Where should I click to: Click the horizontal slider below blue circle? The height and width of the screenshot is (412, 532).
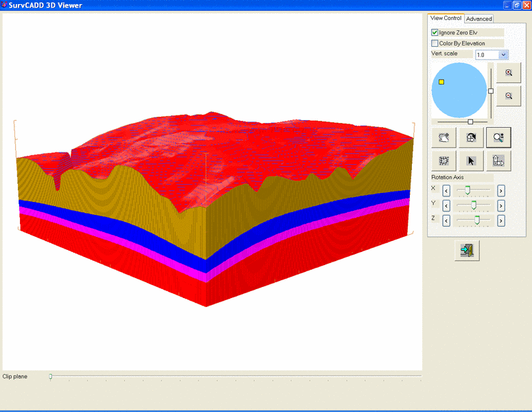(470, 122)
